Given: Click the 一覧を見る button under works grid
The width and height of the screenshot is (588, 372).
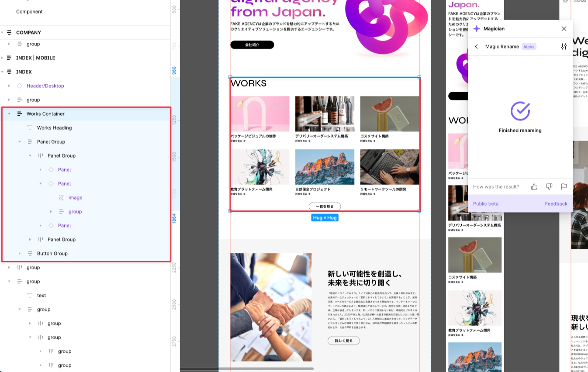Looking at the screenshot, I should pos(325,207).
